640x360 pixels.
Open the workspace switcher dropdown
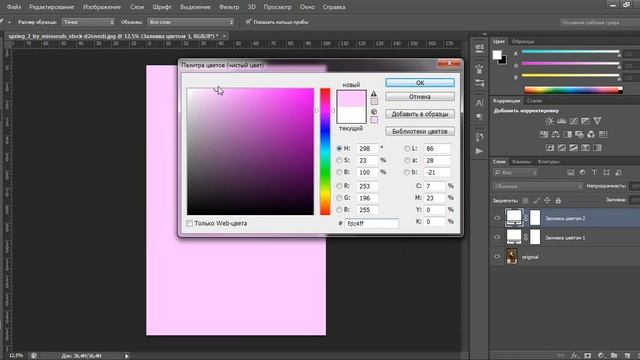click(x=600, y=22)
